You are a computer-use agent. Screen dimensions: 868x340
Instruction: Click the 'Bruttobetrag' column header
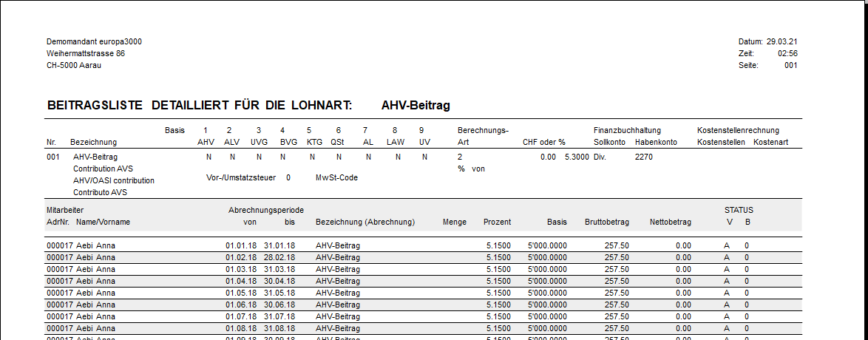(607, 222)
